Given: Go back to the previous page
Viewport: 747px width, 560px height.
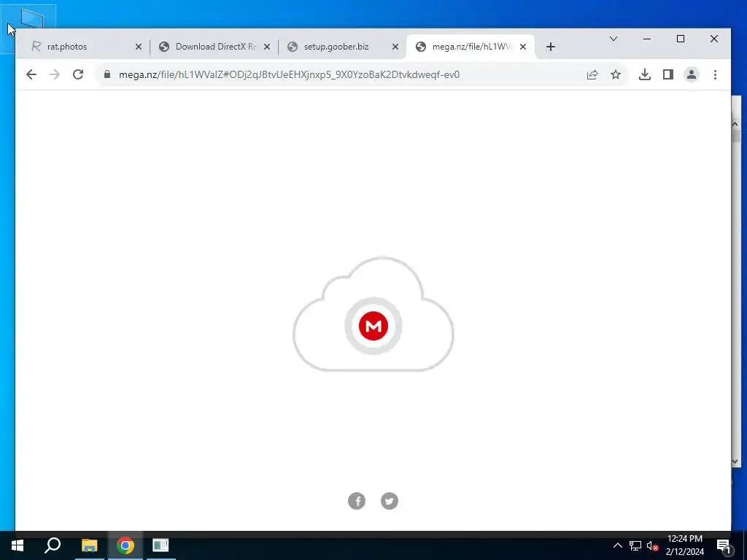Looking at the screenshot, I should click(31, 74).
